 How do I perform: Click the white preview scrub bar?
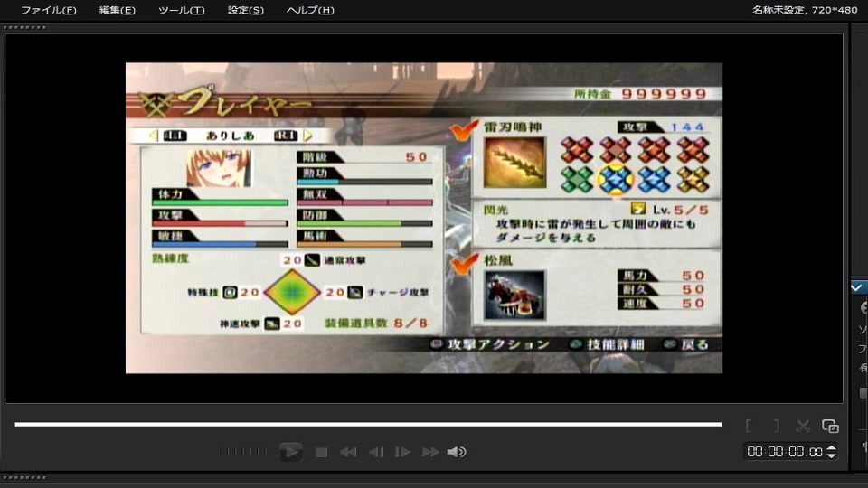tap(368, 425)
